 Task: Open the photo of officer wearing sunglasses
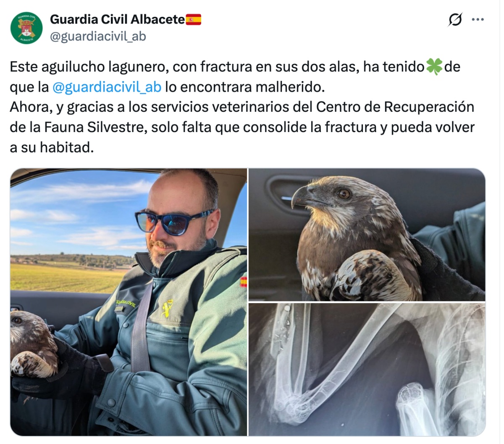pyautogui.click(x=129, y=302)
